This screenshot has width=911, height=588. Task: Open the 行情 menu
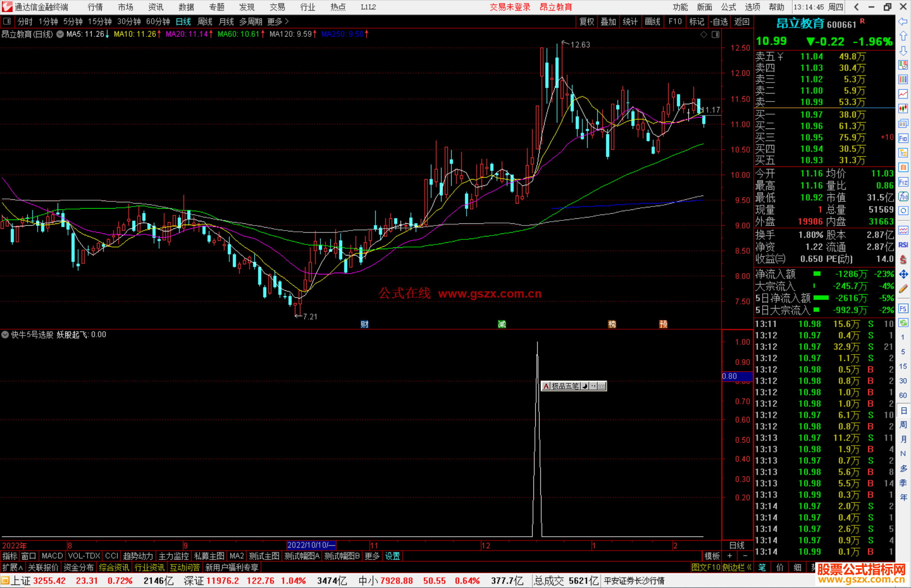click(x=95, y=7)
